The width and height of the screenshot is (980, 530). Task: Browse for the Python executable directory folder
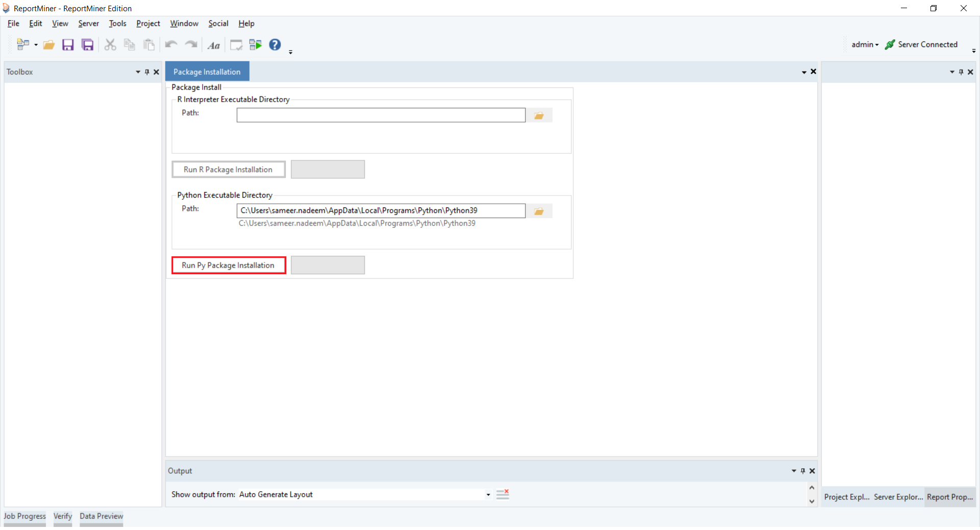coord(538,211)
